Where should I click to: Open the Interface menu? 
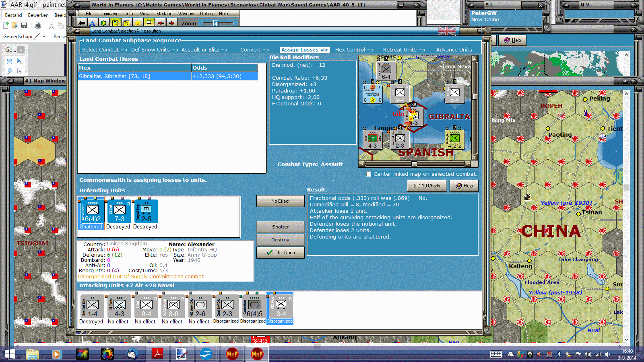click(164, 14)
